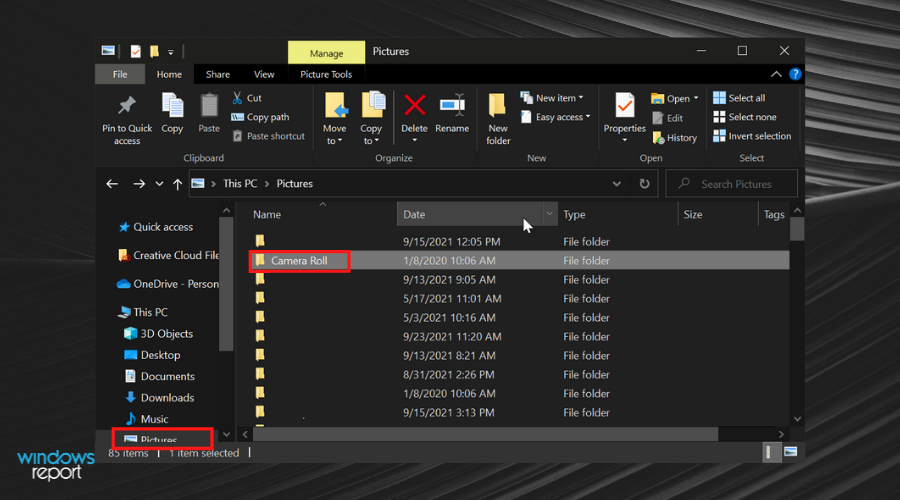This screenshot has height=500, width=900.
Task: Click the Copy icon in Clipboard group
Action: coord(172,106)
